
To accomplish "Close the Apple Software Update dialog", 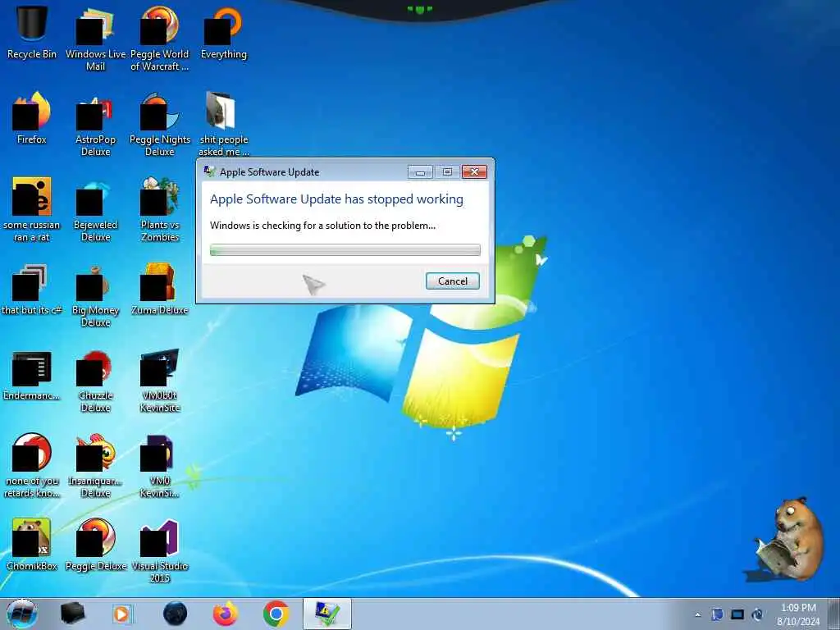I will (x=474, y=172).
